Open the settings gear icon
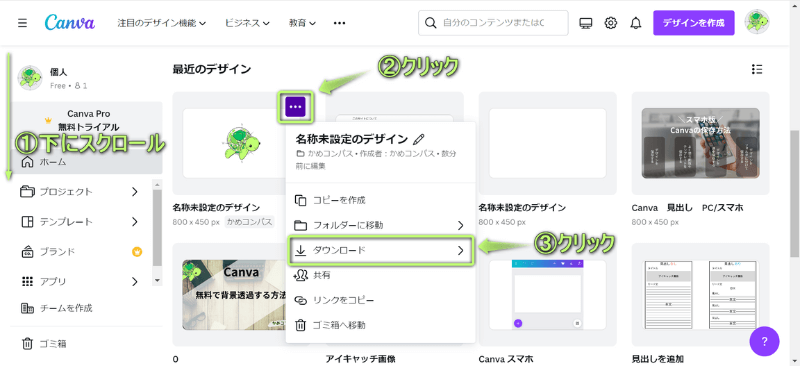 [x=611, y=23]
